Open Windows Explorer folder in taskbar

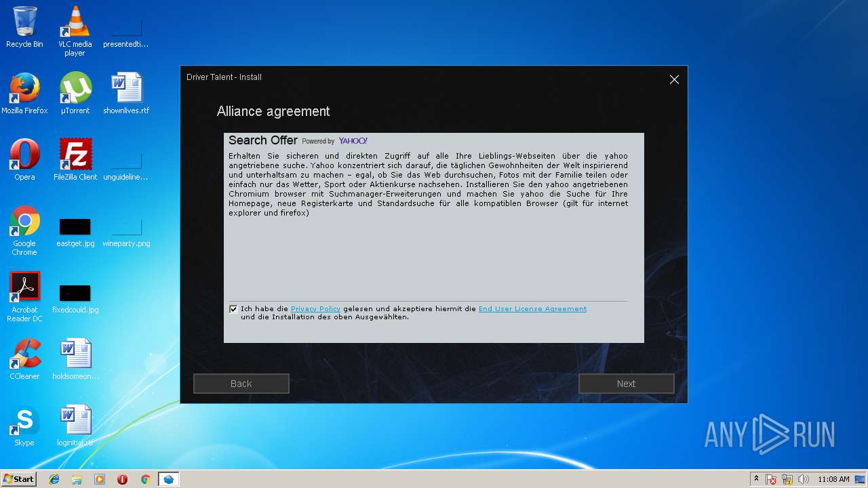pyautogui.click(x=77, y=479)
